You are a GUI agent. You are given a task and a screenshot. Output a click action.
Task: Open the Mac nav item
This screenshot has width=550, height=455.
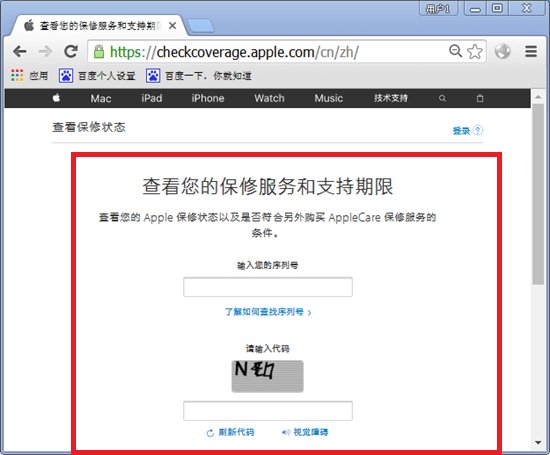(x=101, y=98)
